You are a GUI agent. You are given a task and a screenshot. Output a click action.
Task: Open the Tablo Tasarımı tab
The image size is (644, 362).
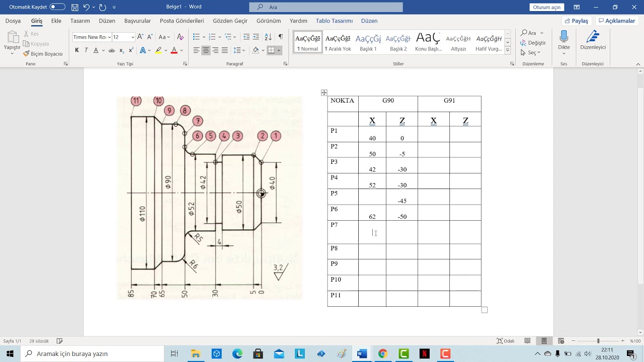[x=334, y=21]
